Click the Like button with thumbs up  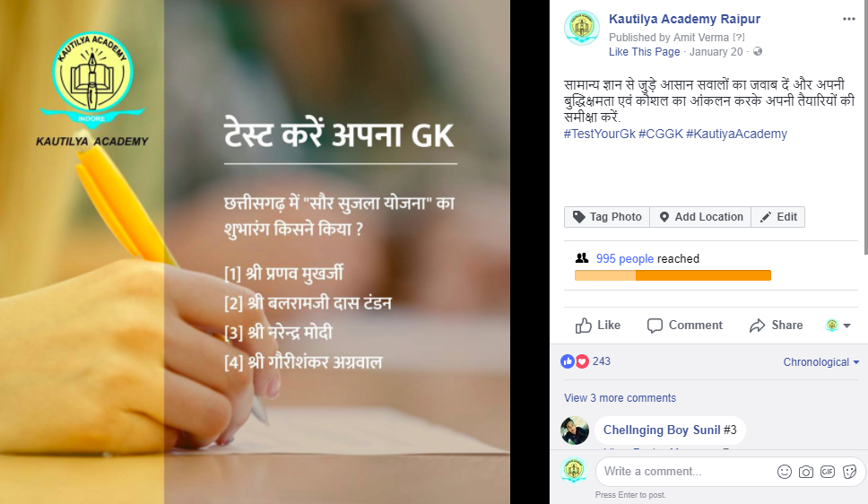(x=598, y=326)
